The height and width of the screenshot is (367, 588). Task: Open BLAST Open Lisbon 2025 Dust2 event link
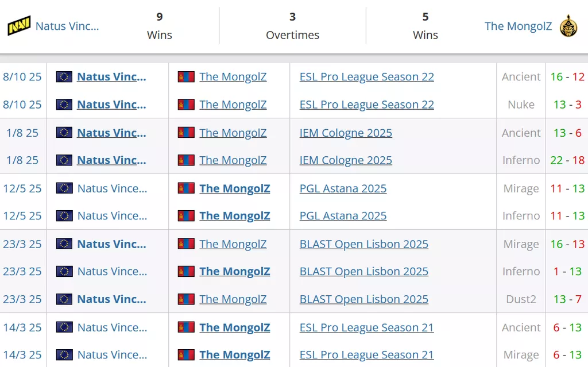tap(363, 299)
